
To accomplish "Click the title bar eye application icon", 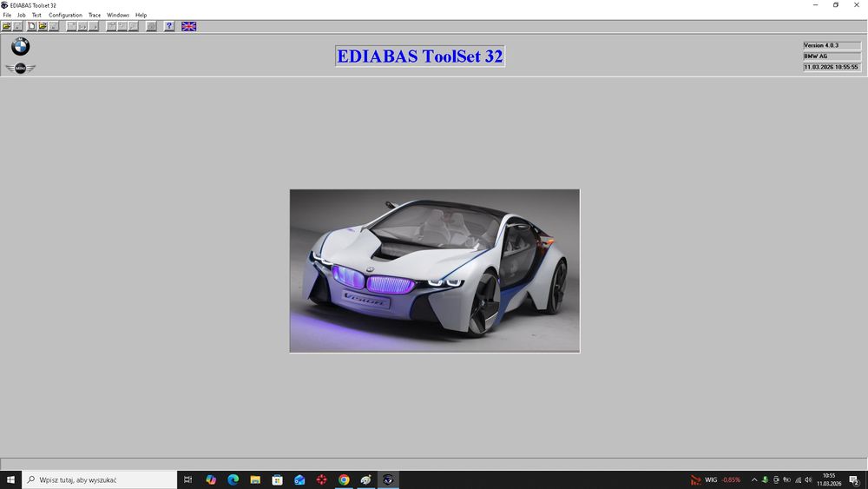I will [x=4, y=5].
